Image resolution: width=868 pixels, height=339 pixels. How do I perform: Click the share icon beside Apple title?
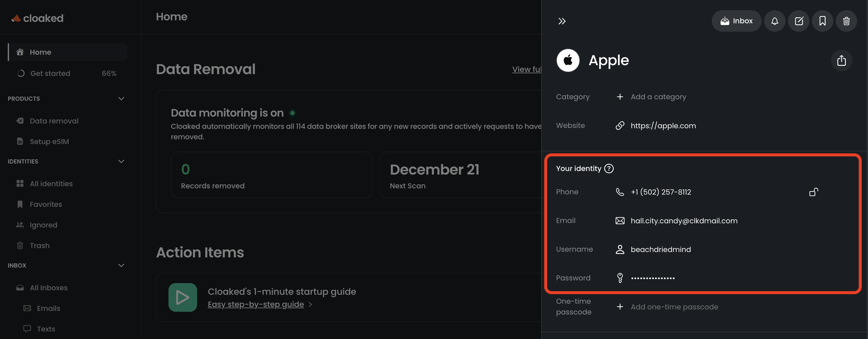point(841,60)
